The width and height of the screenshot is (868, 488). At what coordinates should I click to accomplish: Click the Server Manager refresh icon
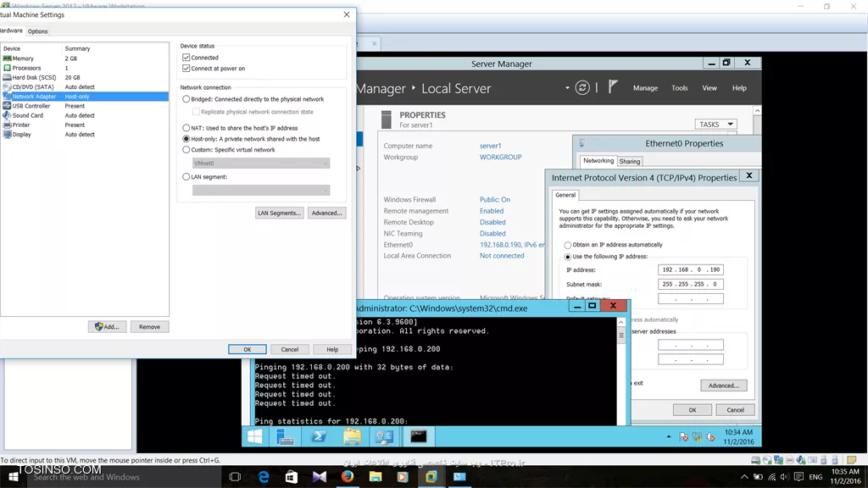[581, 87]
